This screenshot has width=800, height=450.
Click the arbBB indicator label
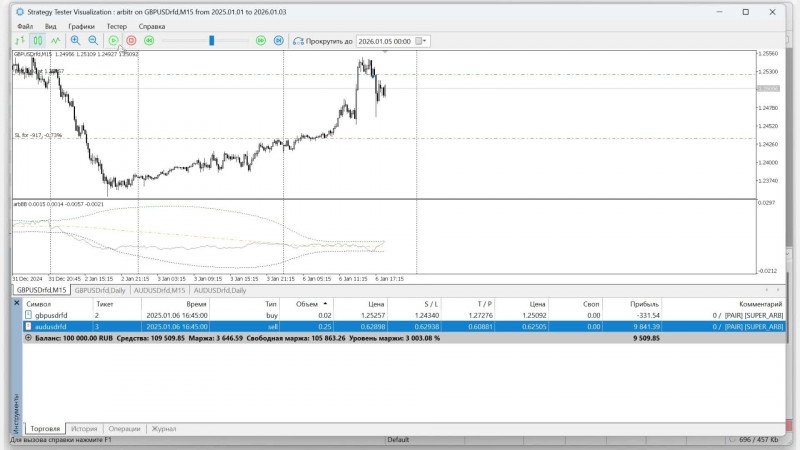[58, 204]
